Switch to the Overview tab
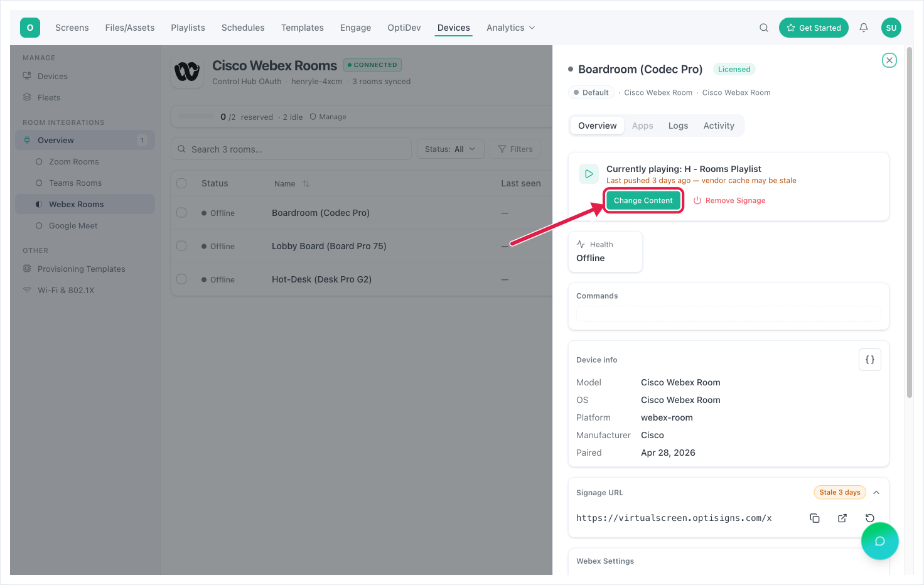Screen dimensions: 924x585 click(x=598, y=126)
